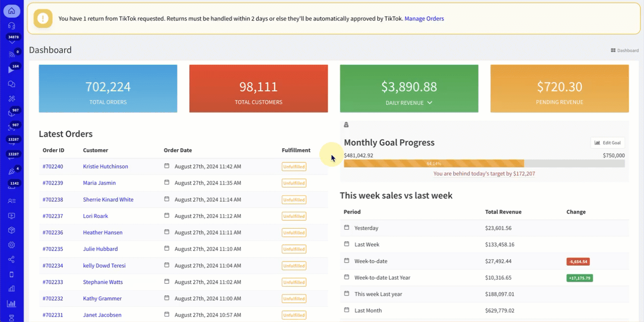The image size is (644, 322).
Task: Open the package box sidebar icon
Action: [12, 230]
